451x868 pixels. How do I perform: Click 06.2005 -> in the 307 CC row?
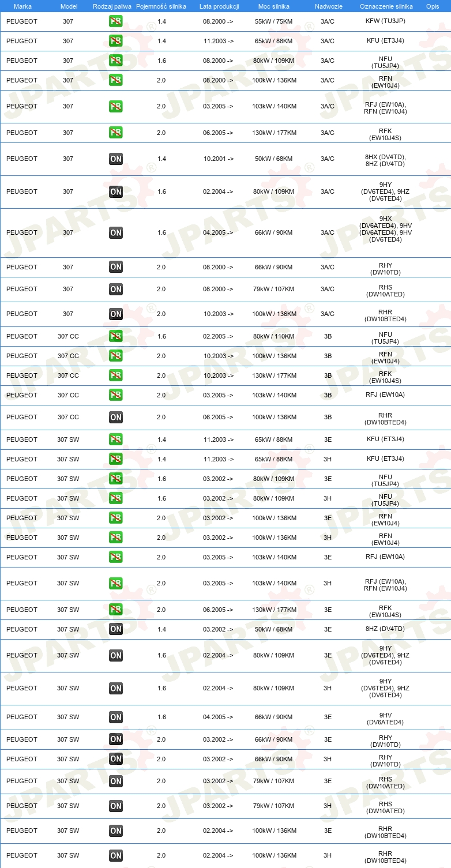[x=218, y=417]
